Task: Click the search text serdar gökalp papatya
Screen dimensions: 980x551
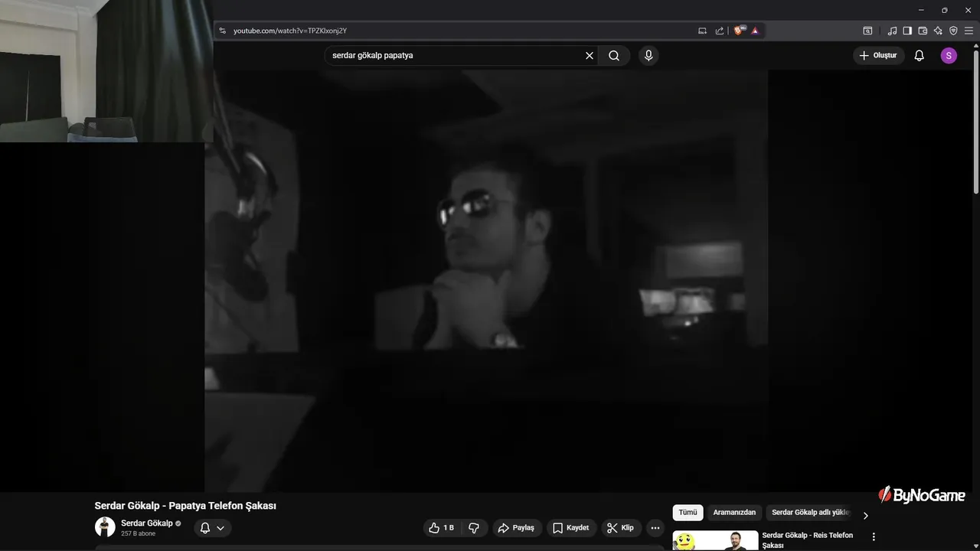Action: point(373,56)
